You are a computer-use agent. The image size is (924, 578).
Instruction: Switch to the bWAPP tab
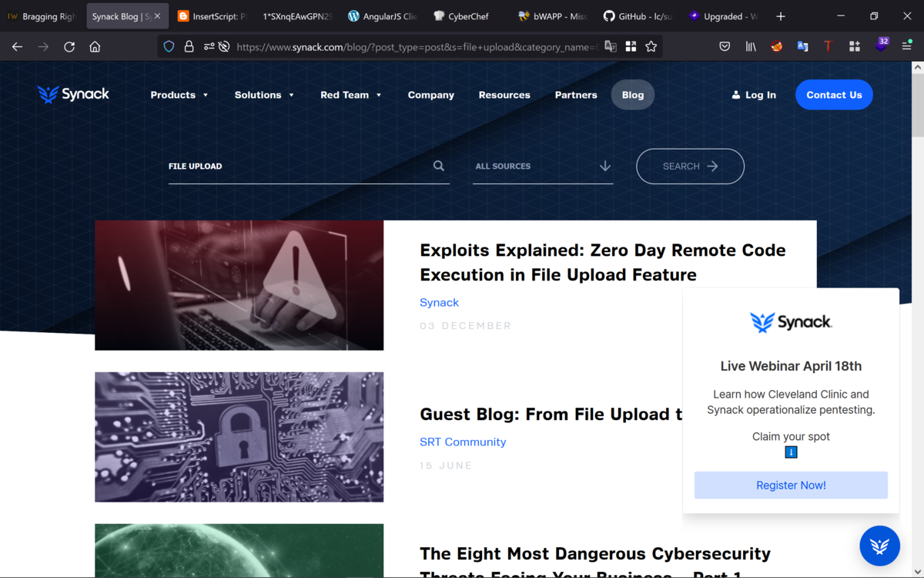(x=553, y=16)
